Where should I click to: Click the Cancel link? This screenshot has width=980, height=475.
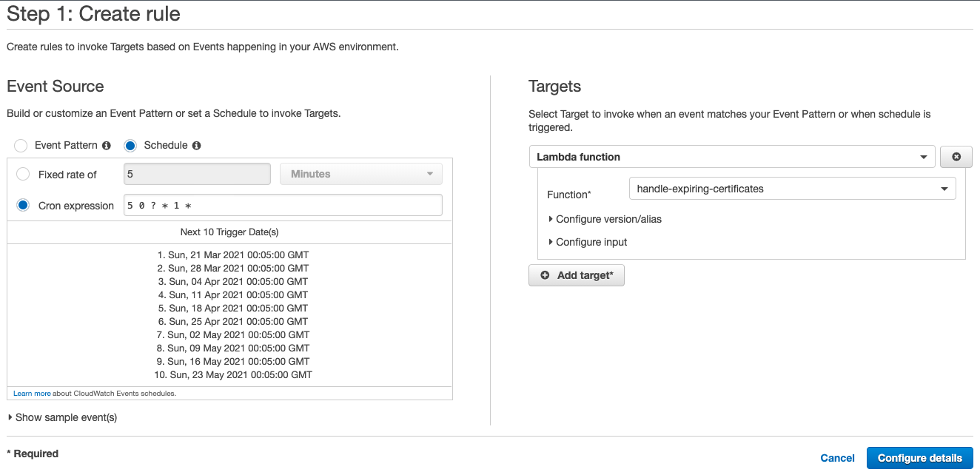point(837,457)
